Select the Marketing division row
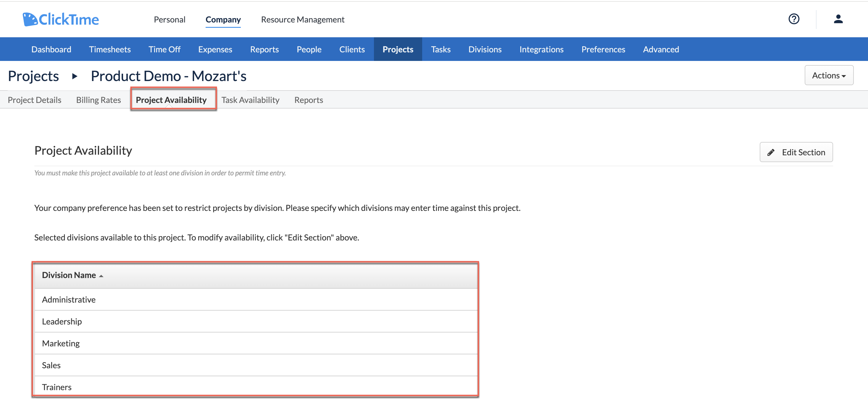This screenshot has width=868, height=407. pos(256,343)
